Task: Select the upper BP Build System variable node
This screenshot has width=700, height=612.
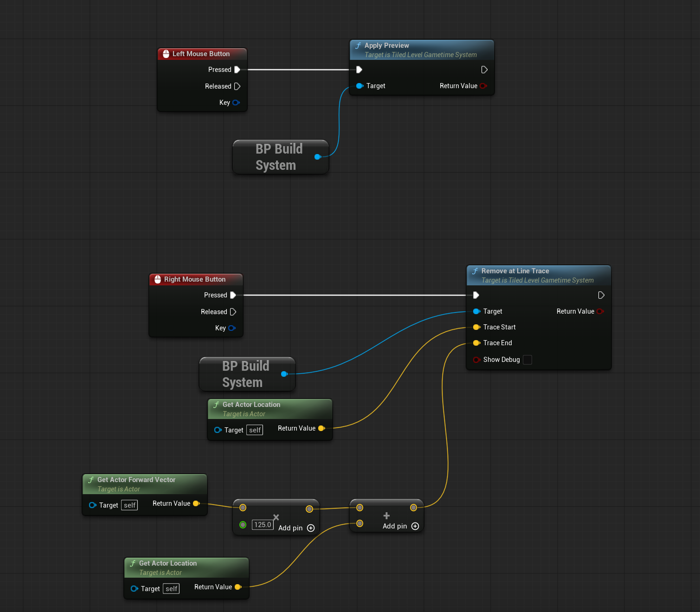Action: (279, 157)
